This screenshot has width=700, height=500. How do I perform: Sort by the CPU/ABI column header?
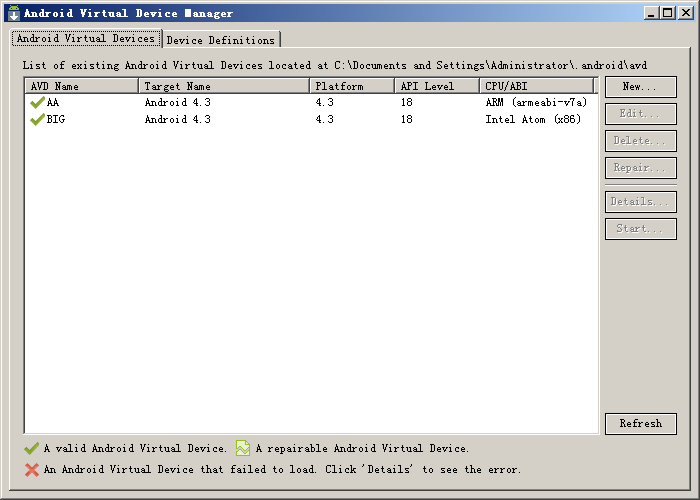pyautogui.click(x=537, y=86)
